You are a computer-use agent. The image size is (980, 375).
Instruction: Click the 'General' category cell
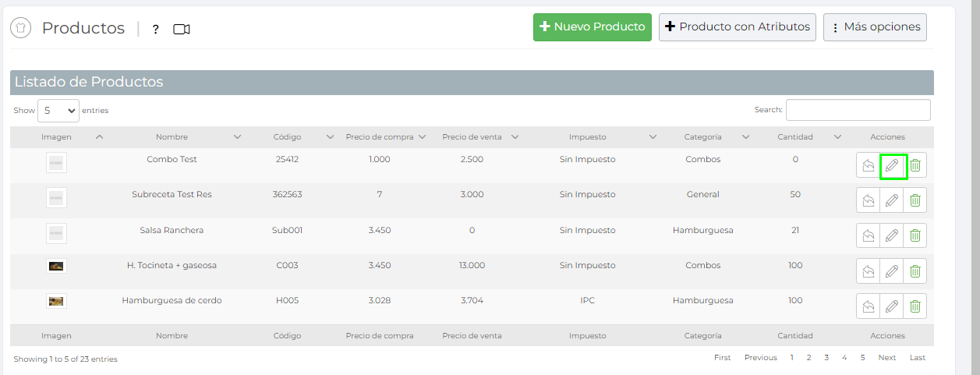coord(702,195)
